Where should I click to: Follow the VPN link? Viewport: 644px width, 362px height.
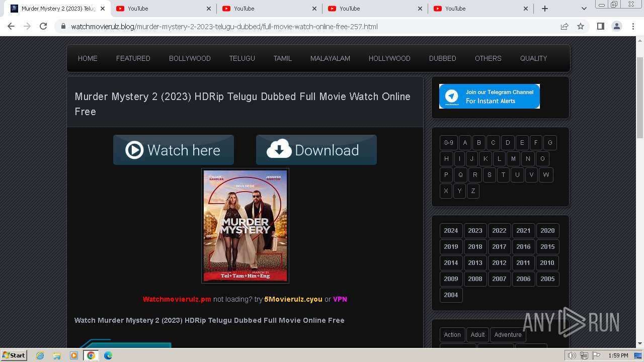pyautogui.click(x=340, y=299)
